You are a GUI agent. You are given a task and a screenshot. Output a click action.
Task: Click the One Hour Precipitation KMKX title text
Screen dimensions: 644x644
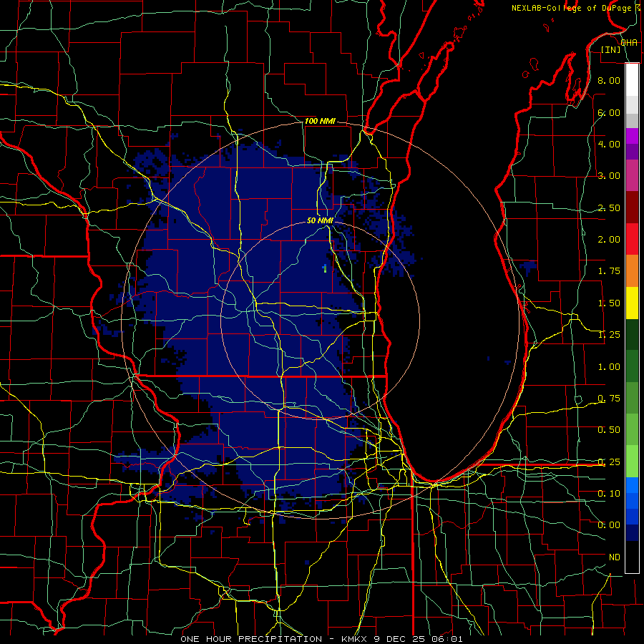321,639
